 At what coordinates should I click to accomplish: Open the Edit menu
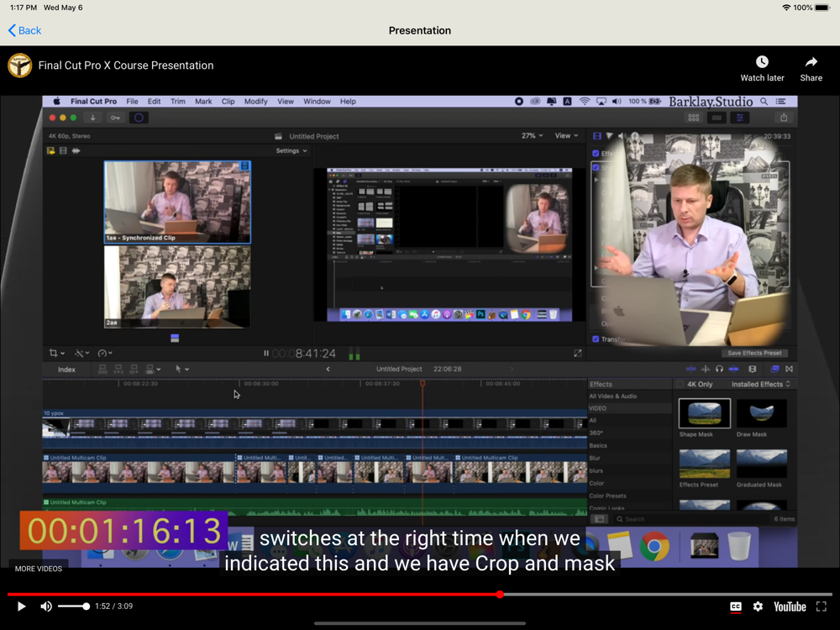[155, 102]
